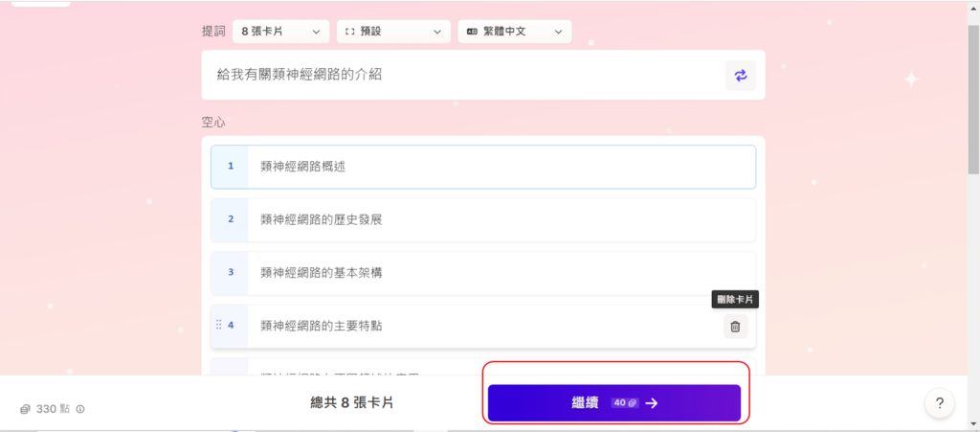The height and width of the screenshot is (432, 980).
Task: Expand the 預設 layout dropdown
Action: (392, 32)
